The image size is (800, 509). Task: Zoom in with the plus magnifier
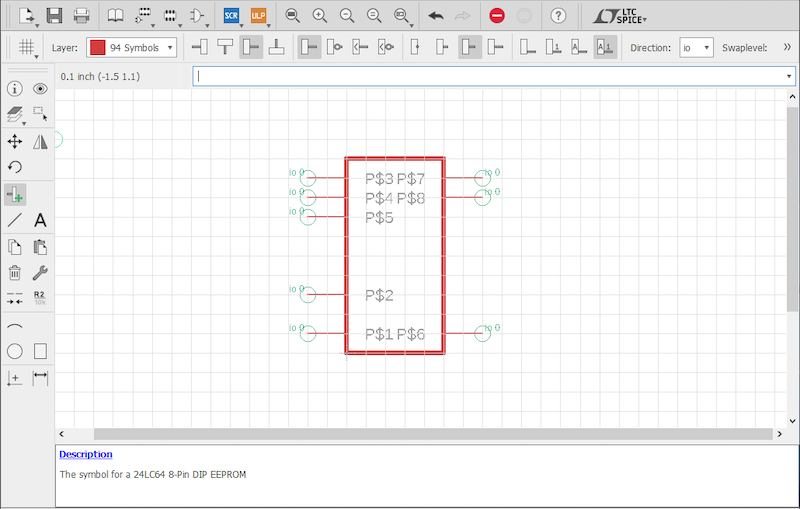(x=320, y=16)
